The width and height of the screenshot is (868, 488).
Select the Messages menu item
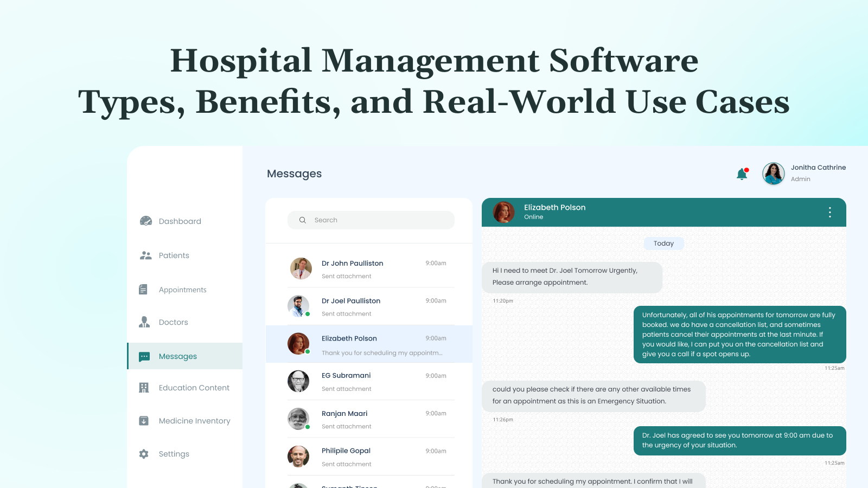point(185,356)
